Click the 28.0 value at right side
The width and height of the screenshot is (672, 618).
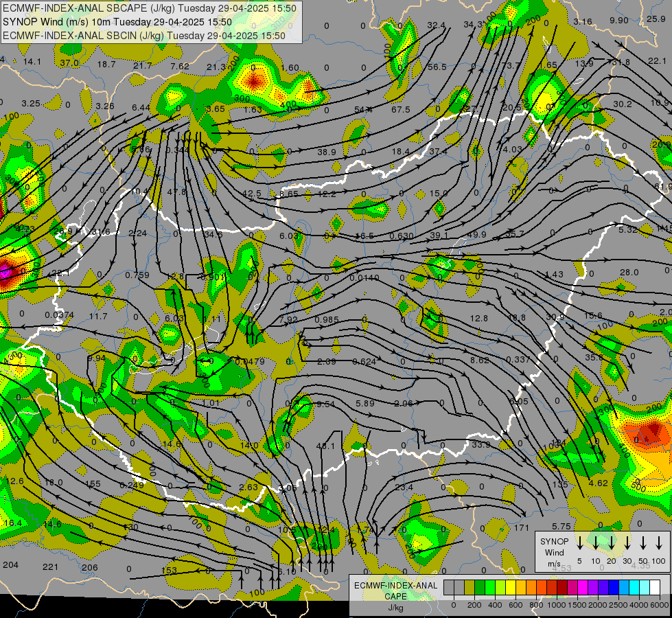tap(629, 273)
